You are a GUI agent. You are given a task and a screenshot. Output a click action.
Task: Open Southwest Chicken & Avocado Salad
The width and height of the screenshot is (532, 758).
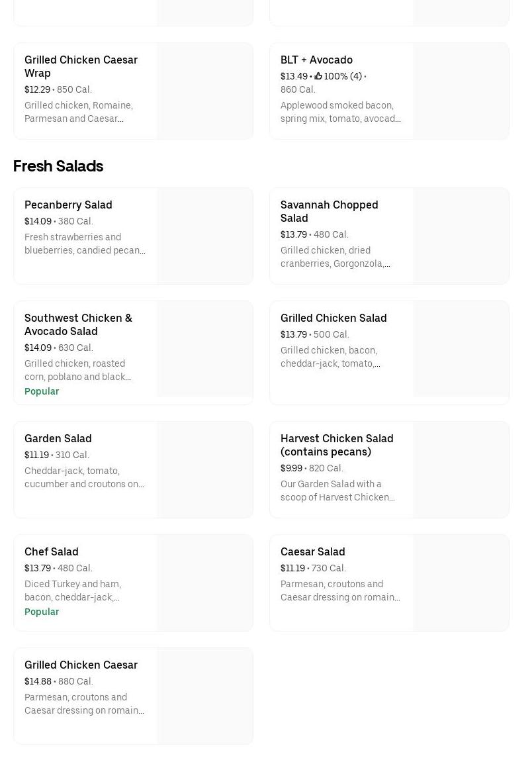coord(78,324)
